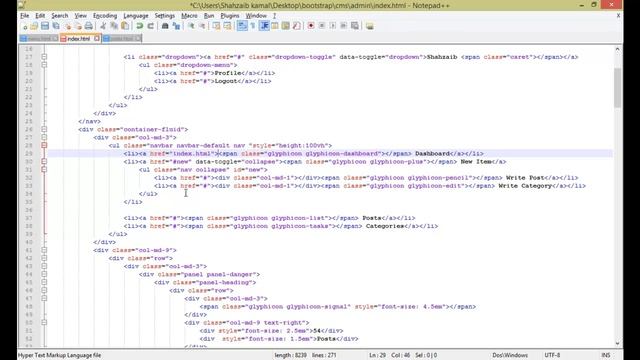Click the Close All toolbar icon
640x360 pixels.
[78, 26]
